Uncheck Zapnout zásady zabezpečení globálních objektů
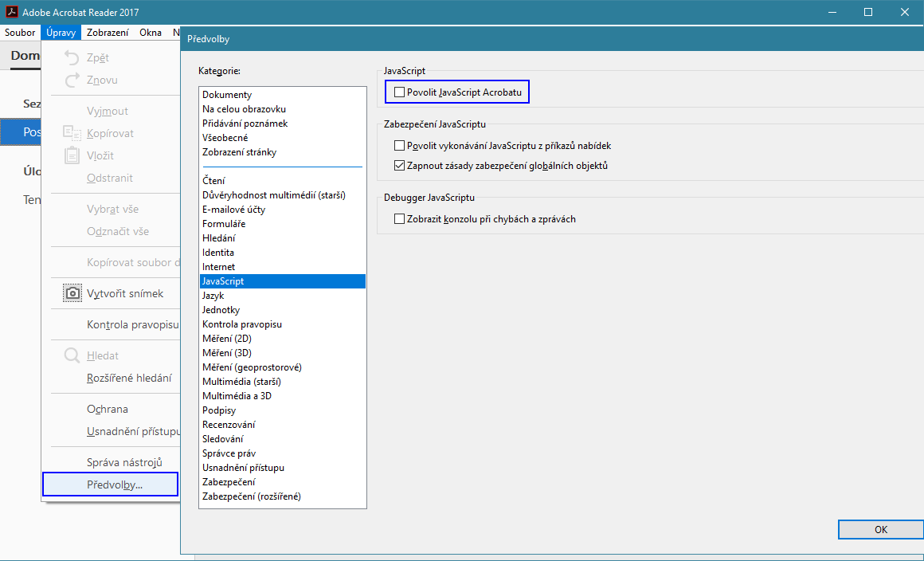 [x=400, y=166]
